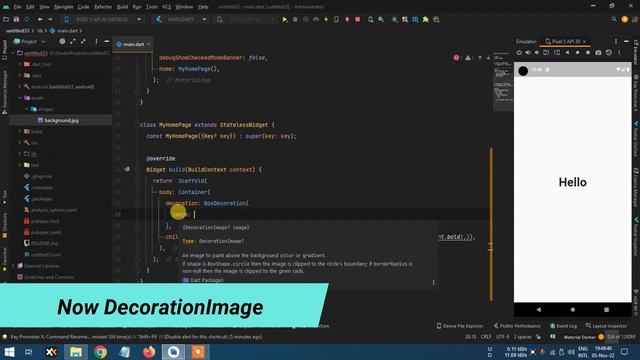Open the Refactor menu

[x=103, y=7]
